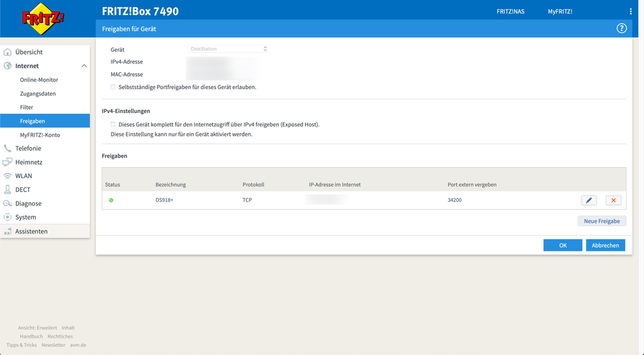
Task: Toggle the Exposed Host checkbox
Action: coord(113,124)
